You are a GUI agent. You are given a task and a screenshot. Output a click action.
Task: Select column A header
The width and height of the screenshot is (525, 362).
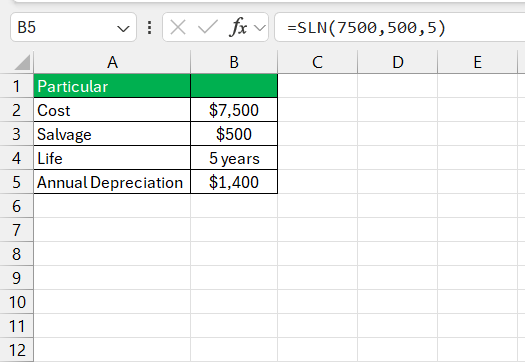coord(112,62)
